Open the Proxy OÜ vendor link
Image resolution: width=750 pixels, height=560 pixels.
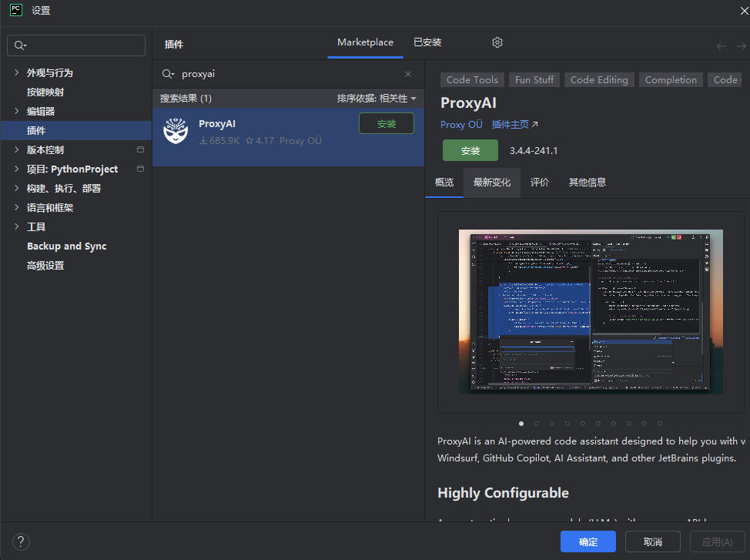[x=461, y=125]
